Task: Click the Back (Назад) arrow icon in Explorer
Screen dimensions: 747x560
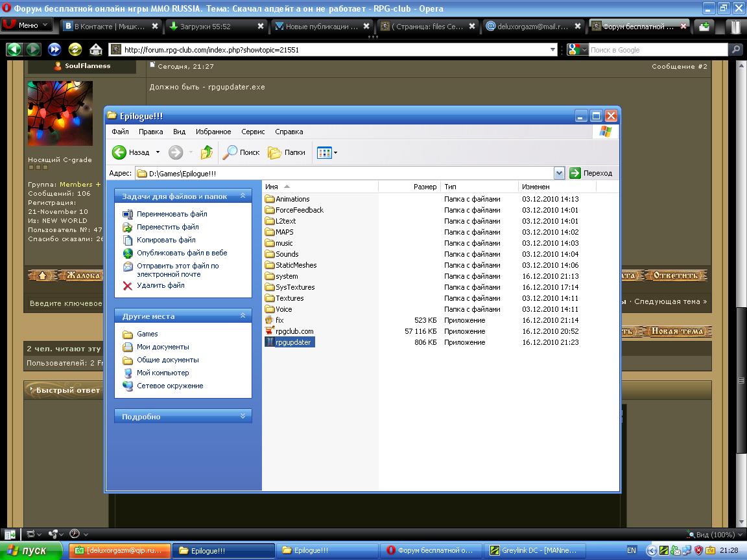Action: coord(120,152)
